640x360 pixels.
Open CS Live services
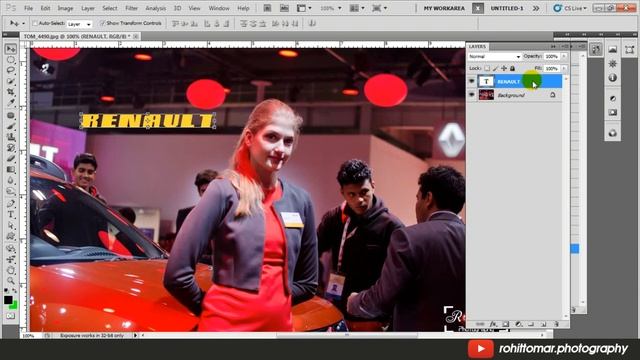[x=571, y=8]
